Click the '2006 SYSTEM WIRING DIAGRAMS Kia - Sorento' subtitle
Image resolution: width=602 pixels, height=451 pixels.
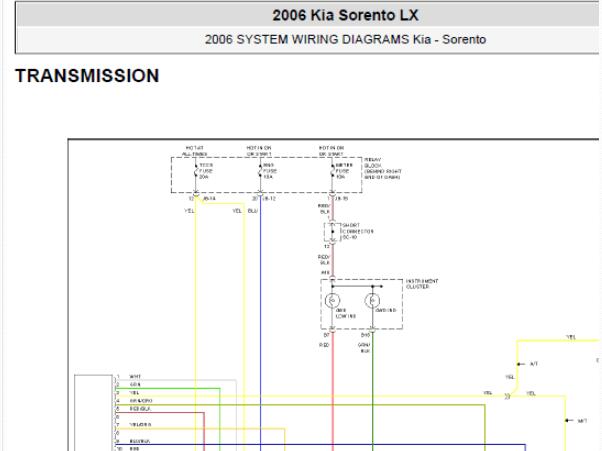[x=345, y=40]
